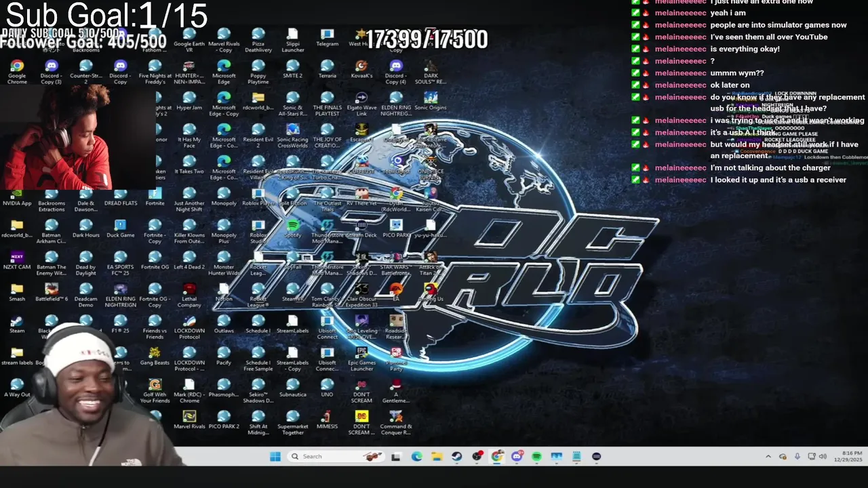Open the Mark (RDC) - Chrome shortcut
868x488 pixels.
coord(189,390)
